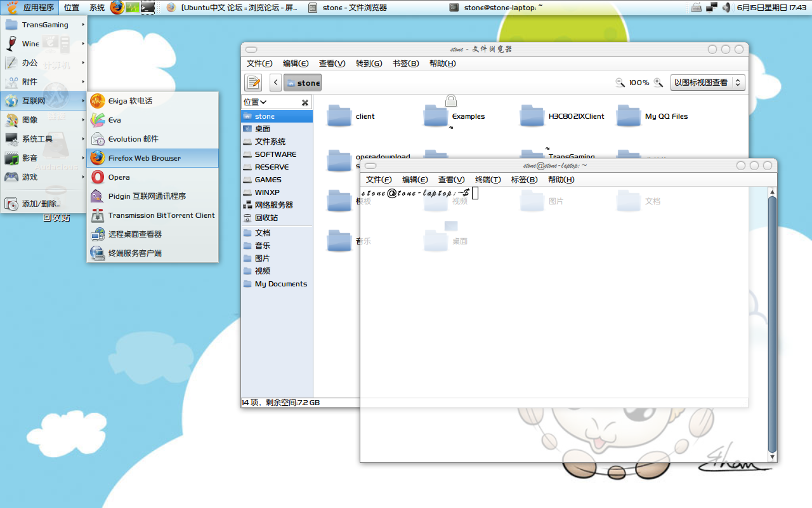Select My Documents bookmark in sidebar

[x=277, y=284]
